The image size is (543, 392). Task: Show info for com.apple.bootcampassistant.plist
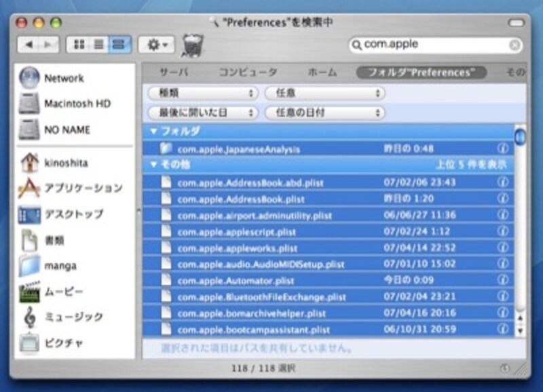click(x=503, y=329)
